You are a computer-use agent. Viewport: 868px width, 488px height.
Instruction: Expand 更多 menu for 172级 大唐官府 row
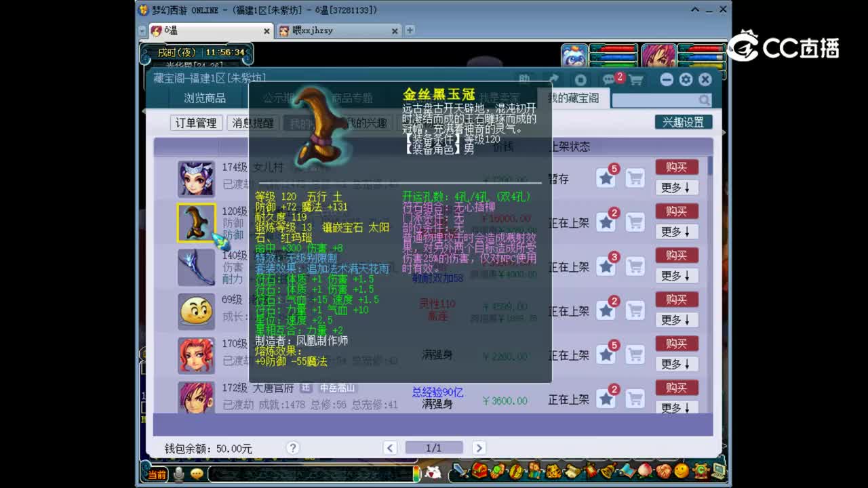point(677,407)
